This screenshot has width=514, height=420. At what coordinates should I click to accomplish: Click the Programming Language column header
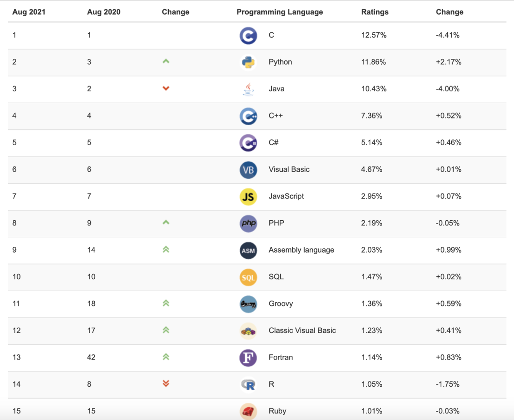click(279, 12)
